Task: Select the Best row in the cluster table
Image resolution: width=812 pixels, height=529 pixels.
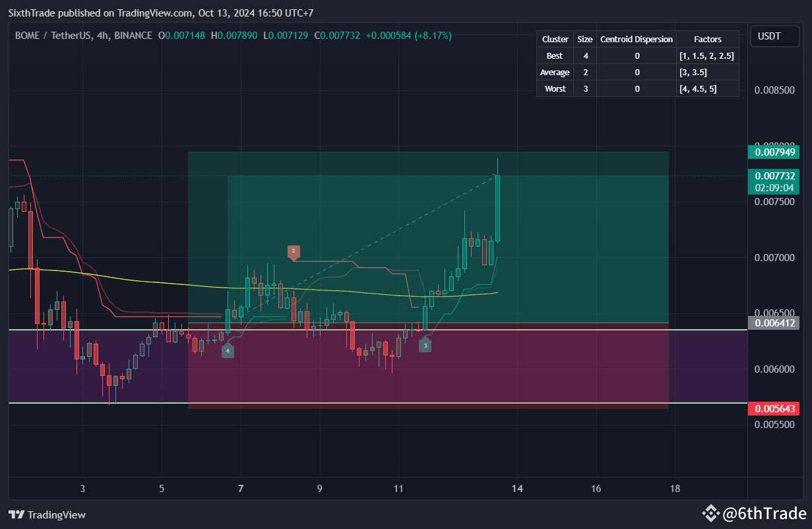Action: 554,55
